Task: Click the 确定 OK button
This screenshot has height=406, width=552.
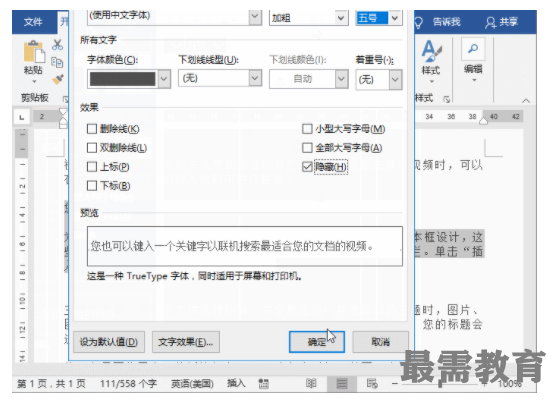Action: pyautogui.click(x=316, y=342)
